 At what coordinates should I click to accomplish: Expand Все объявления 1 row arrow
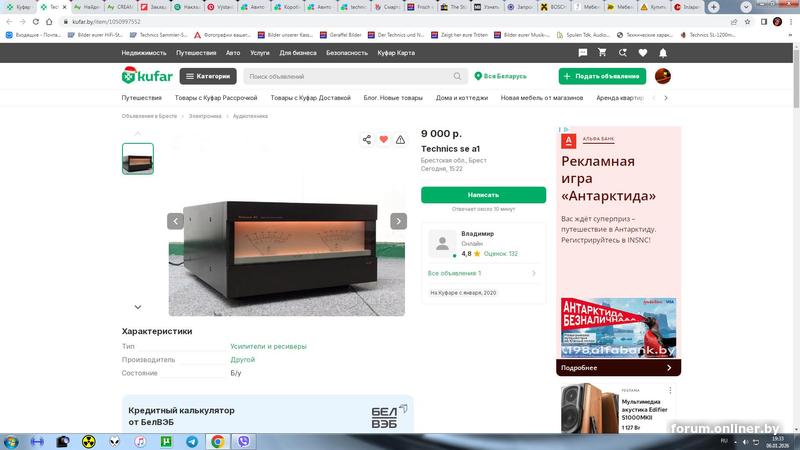pos(534,273)
